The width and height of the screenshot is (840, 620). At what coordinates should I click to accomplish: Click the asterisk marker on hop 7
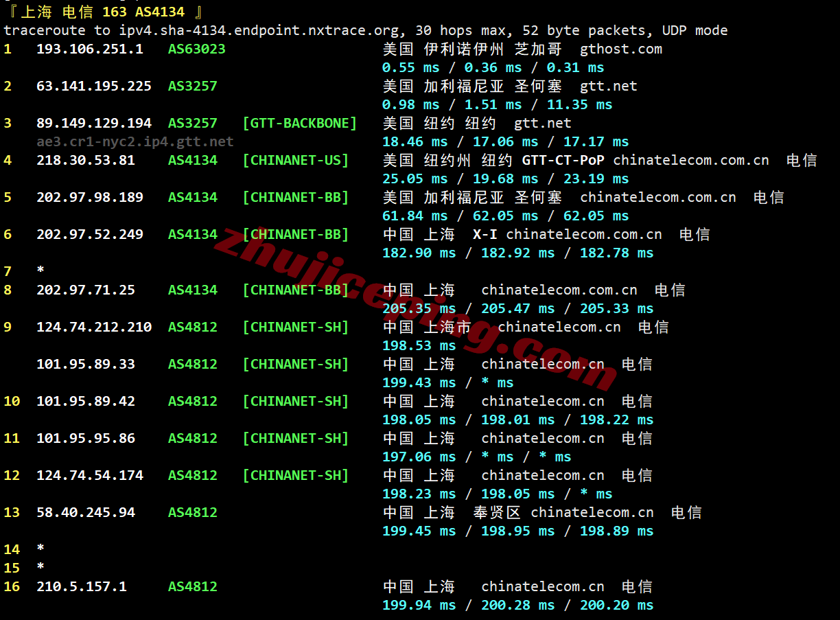[x=40, y=271]
